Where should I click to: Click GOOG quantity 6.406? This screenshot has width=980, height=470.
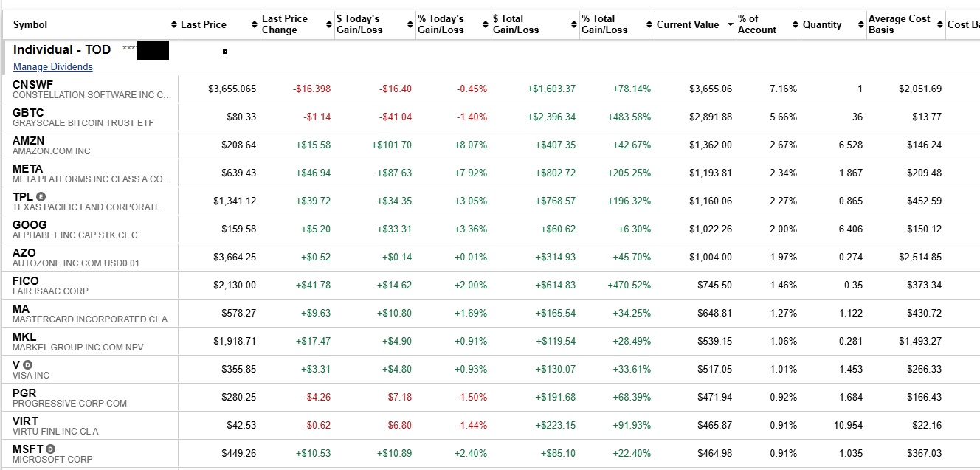[850, 229]
